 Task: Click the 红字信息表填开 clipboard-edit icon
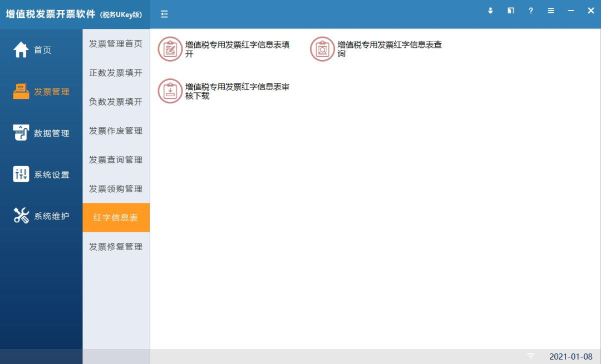click(170, 49)
